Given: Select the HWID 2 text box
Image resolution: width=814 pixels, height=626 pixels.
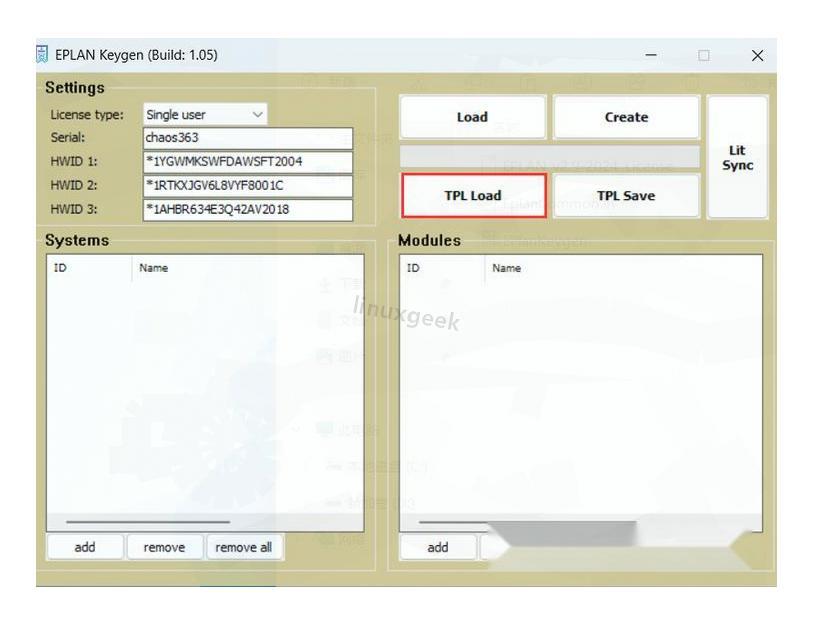Looking at the screenshot, I should (248, 186).
